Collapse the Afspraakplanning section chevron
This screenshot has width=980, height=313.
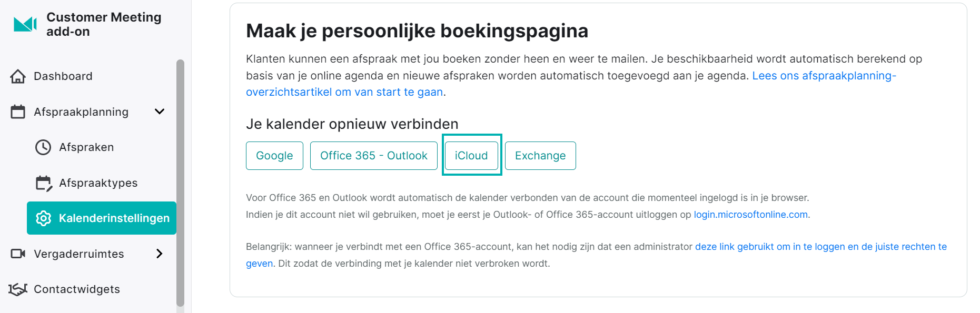point(160,112)
